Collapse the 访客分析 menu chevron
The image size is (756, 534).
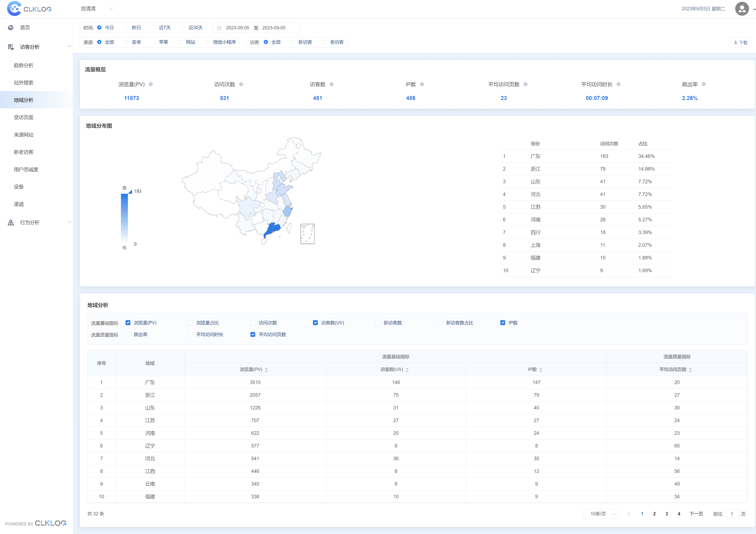pyautogui.click(x=69, y=47)
